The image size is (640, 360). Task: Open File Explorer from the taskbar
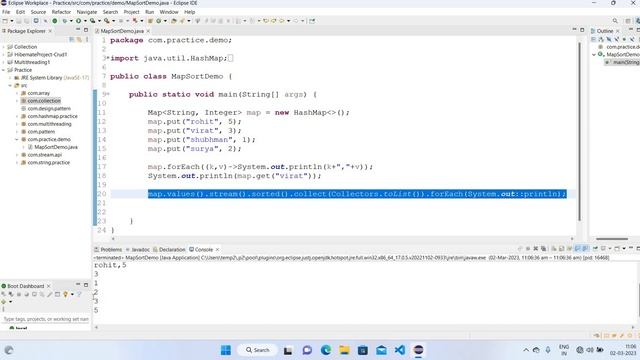coord(344,350)
